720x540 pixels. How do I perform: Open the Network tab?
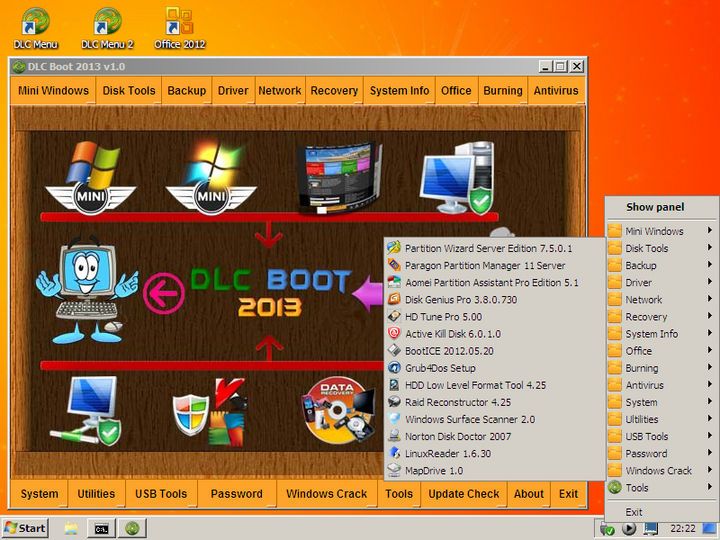280,90
